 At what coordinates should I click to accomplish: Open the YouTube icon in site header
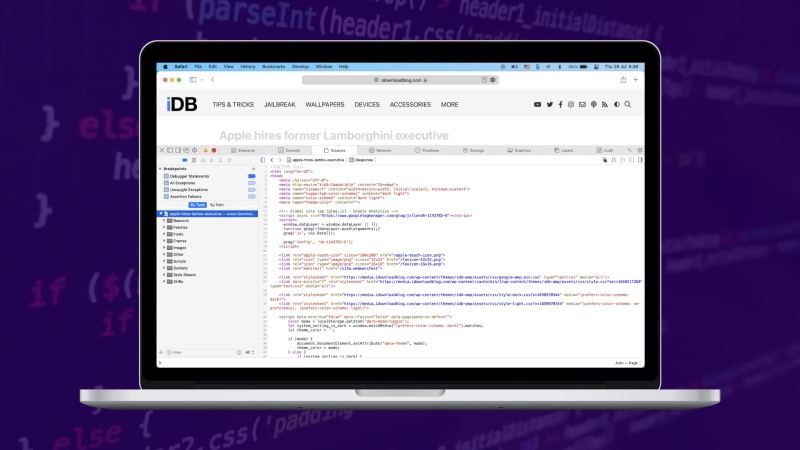click(537, 105)
